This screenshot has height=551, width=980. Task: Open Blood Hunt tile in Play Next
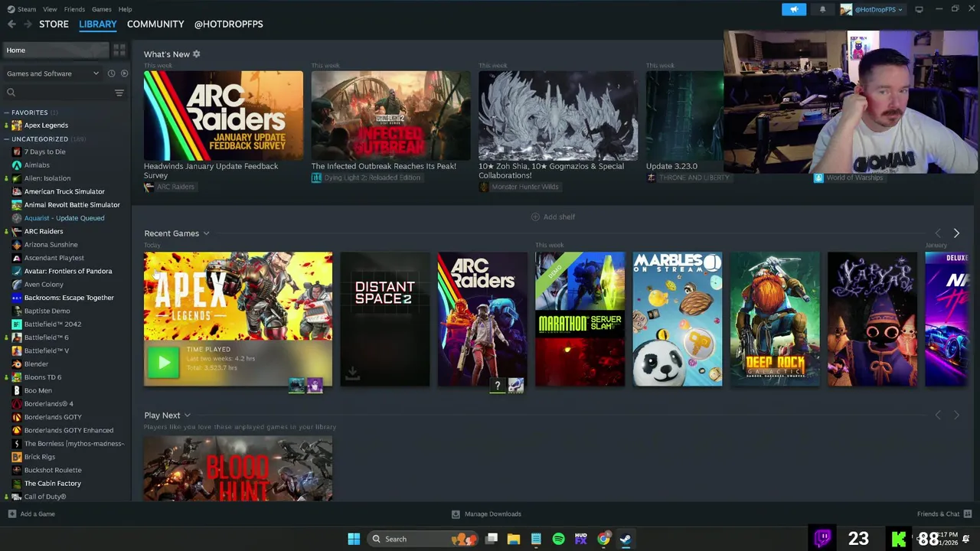[x=238, y=468]
